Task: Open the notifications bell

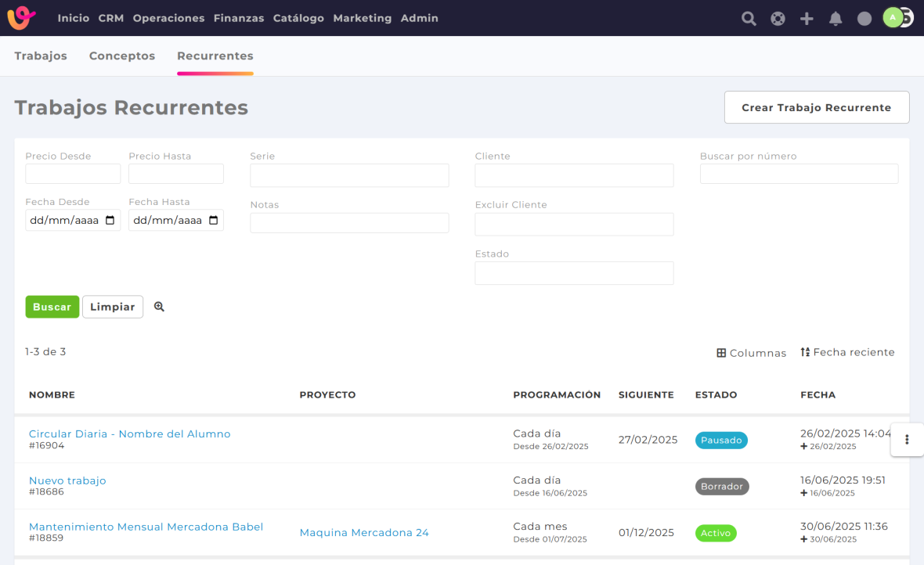Action: point(836,19)
